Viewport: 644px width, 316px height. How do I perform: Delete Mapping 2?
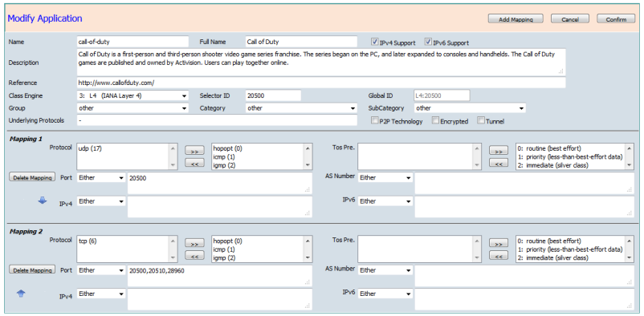[32, 270]
